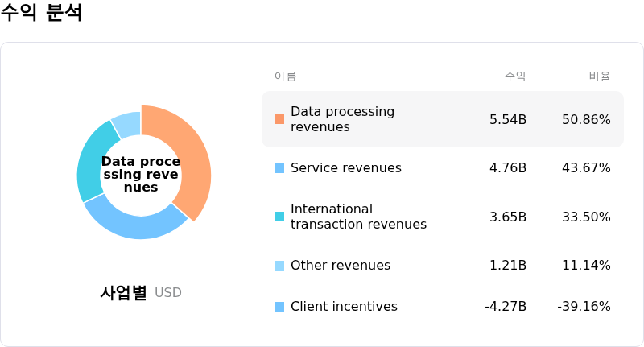Click the 3.65B revenue value
644x347 pixels.
[508, 217]
